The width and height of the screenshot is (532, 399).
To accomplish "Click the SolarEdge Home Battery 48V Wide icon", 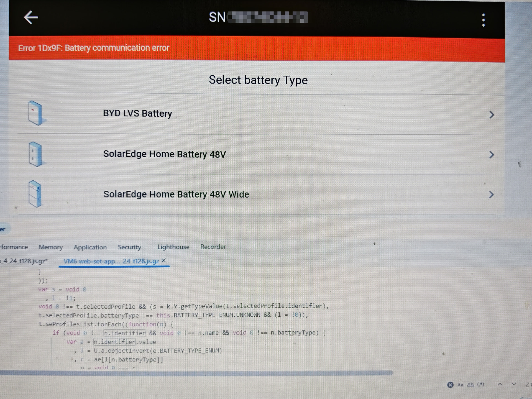I will [35, 194].
